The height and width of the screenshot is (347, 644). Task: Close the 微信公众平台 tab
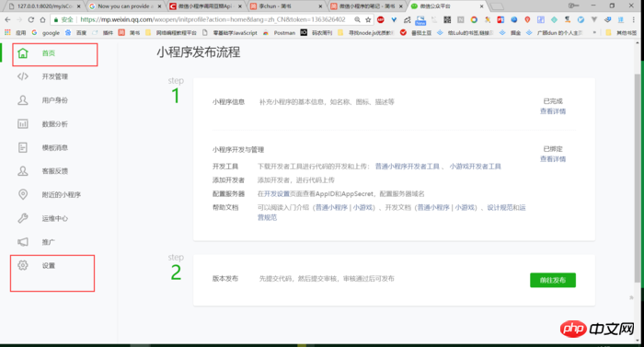(x=482, y=6)
